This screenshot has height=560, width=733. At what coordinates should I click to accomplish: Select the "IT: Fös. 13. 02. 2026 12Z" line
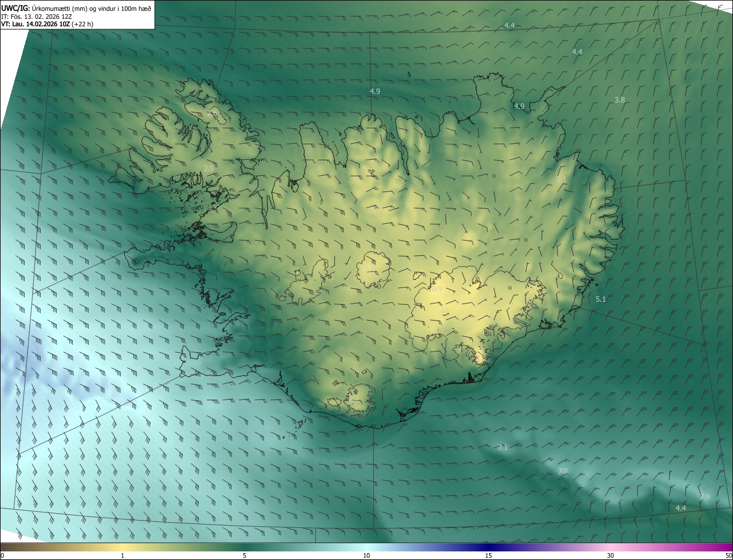(37, 17)
